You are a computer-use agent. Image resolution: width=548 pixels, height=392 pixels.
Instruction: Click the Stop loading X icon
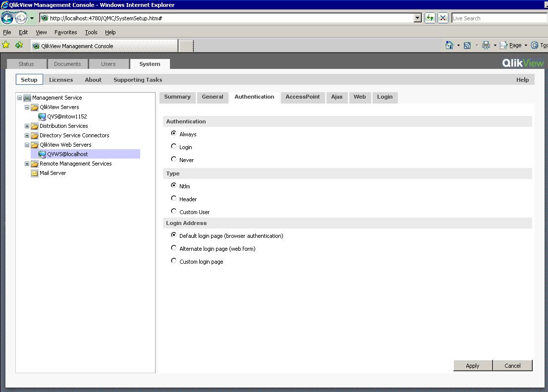click(443, 18)
